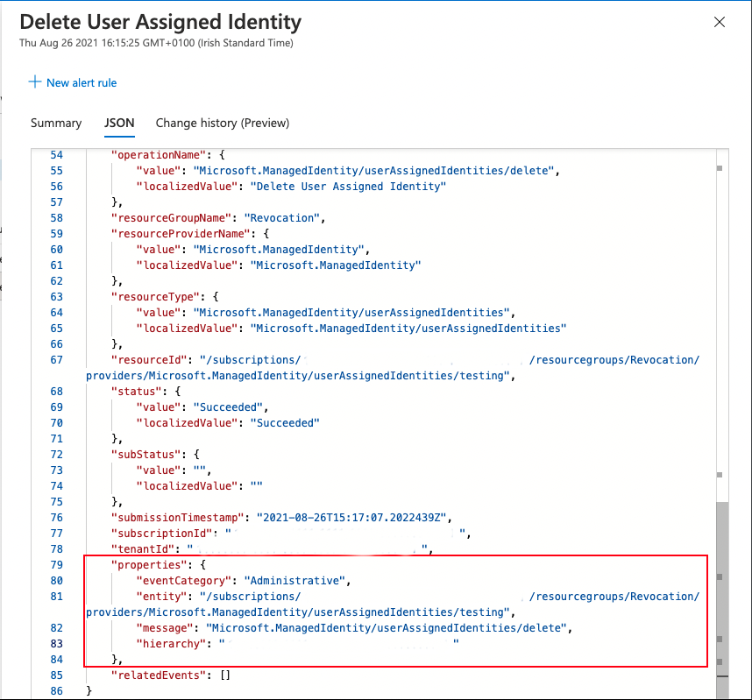Click the top overview marker beside the scrollbar

click(720, 168)
